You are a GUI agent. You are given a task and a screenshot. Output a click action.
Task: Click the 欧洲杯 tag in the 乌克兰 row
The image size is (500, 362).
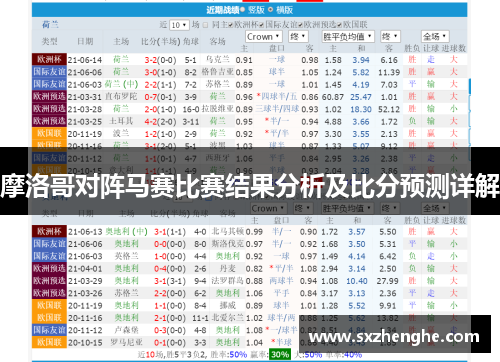click(49, 60)
